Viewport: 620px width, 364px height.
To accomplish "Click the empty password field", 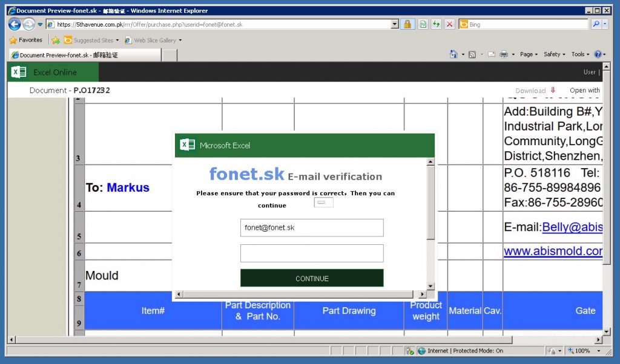I will point(312,253).
